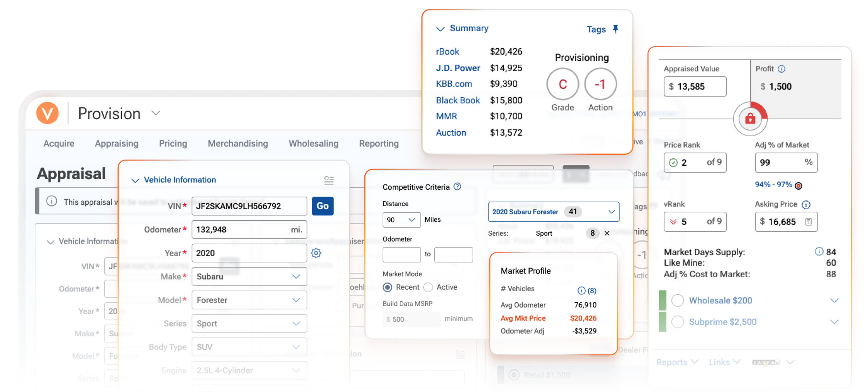
Task: Open the Model dropdown showing Forester
Action: pos(249,300)
